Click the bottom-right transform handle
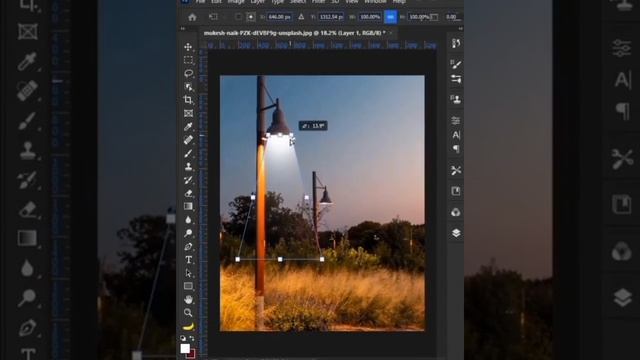 pos(322,259)
